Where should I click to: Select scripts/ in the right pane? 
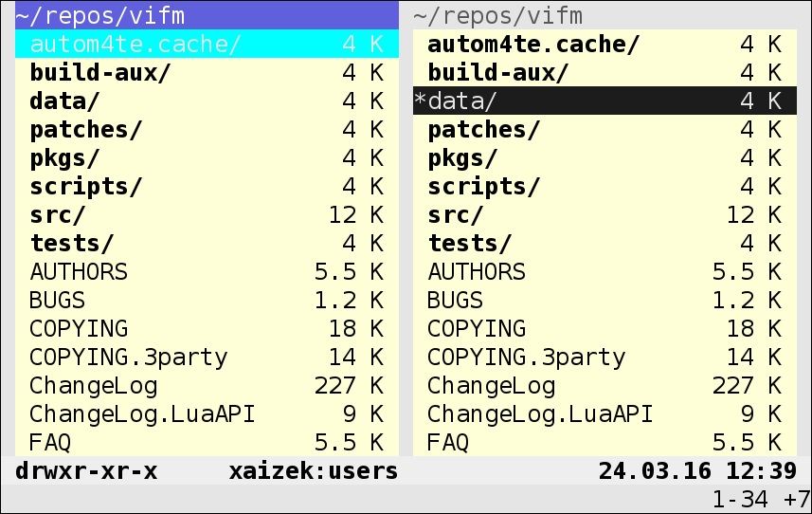604,186
